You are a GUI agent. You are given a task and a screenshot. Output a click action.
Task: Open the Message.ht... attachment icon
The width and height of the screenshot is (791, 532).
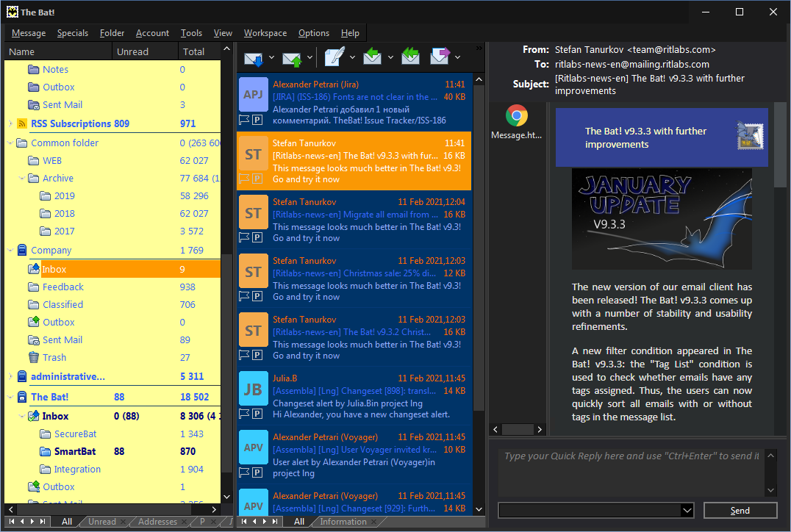point(517,116)
